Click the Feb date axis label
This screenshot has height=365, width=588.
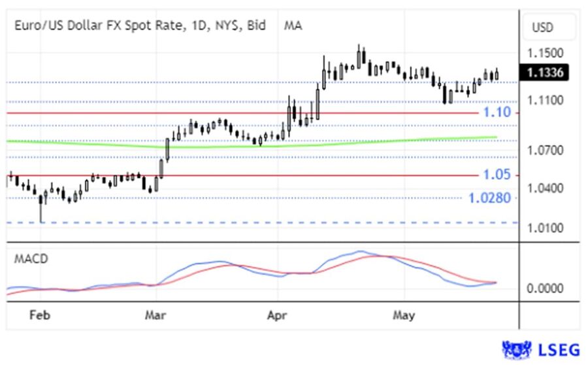click(40, 315)
